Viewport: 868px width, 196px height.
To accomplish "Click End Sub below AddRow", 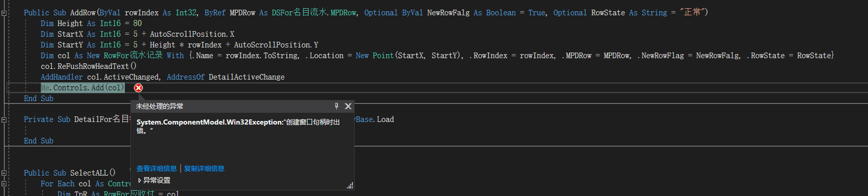I will coord(39,99).
